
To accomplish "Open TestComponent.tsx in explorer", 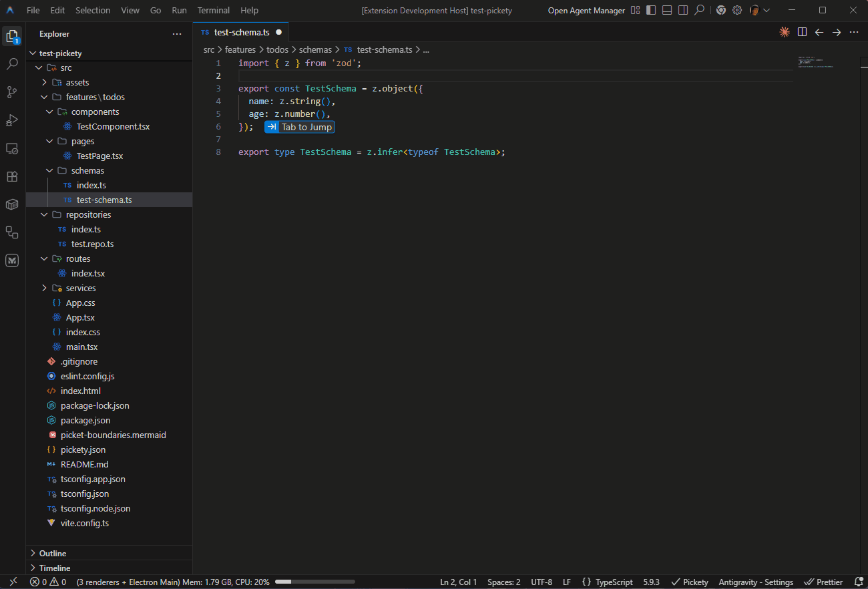I will 113,126.
